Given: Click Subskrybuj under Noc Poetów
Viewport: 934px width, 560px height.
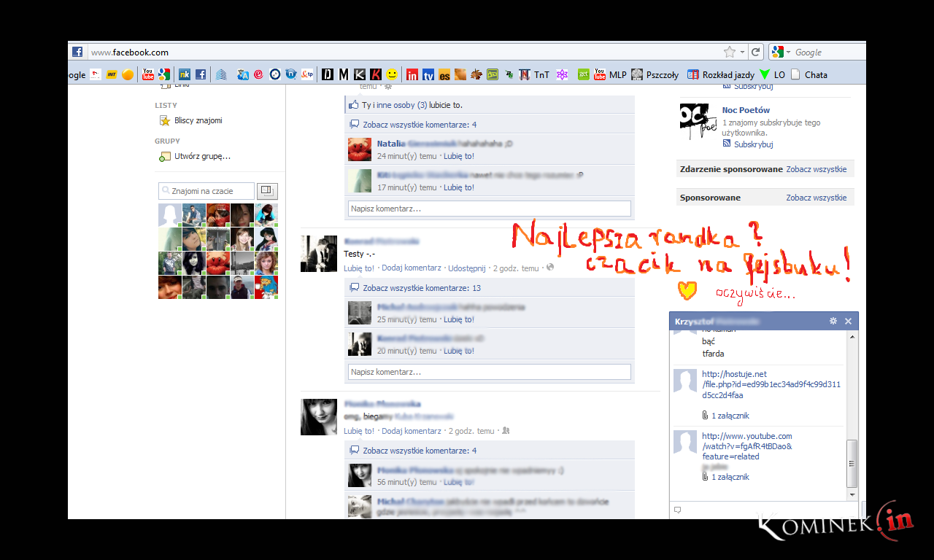Looking at the screenshot, I should pos(753,144).
